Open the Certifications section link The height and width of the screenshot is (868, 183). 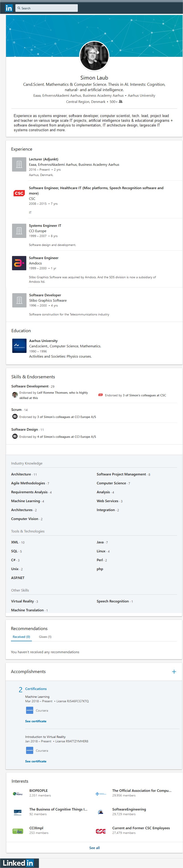point(36,689)
